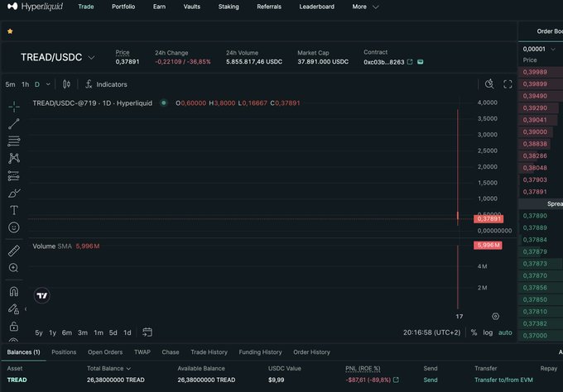This screenshot has width=563, height=392.
Task: Select the ruler measure tool
Action: click(14, 251)
